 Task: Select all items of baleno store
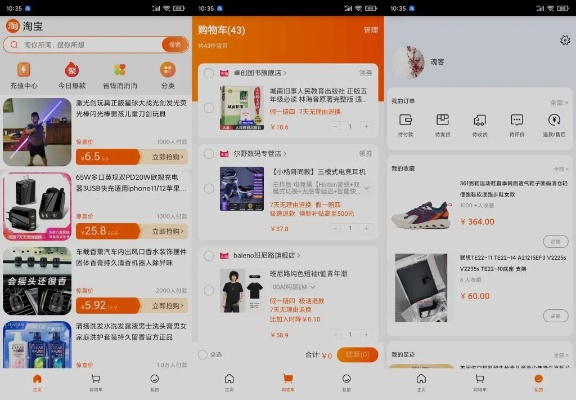pos(209,256)
